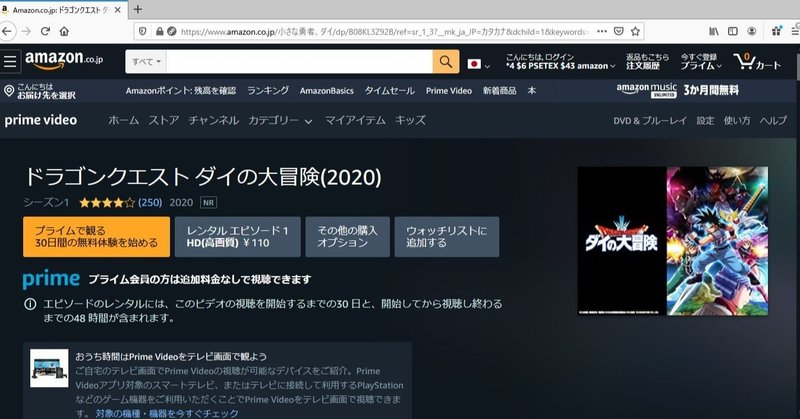The image size is (800, 419).
Task: Open the Firefox library icon
Action: pyautogui.click(x=714, y=31)
